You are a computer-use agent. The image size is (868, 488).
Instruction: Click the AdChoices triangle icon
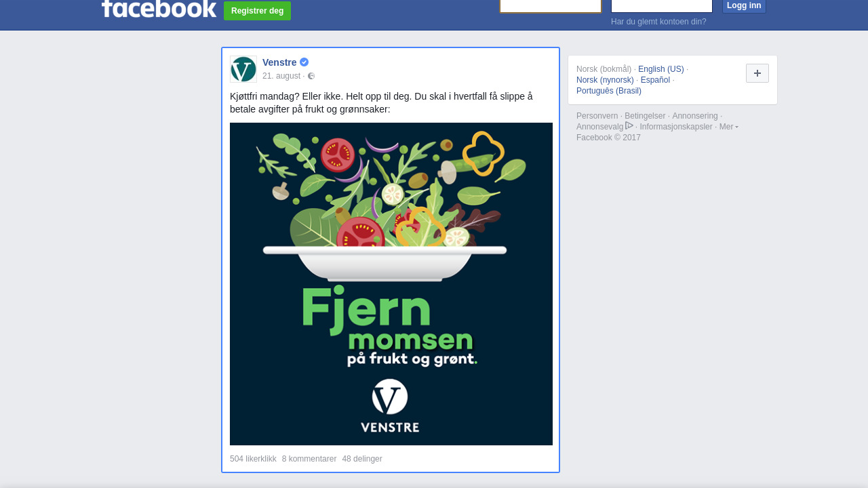[x=629, y=125]
